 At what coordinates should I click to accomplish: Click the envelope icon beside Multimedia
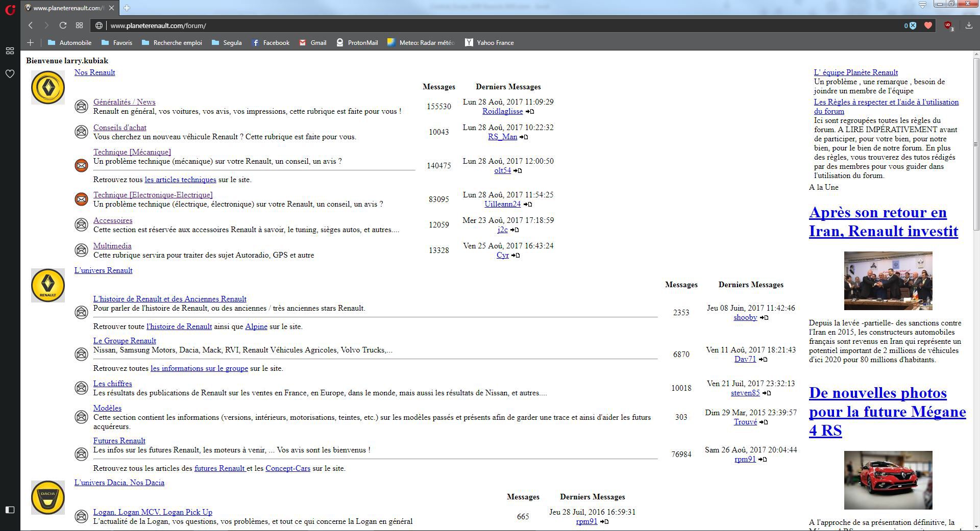coord(81,250)
